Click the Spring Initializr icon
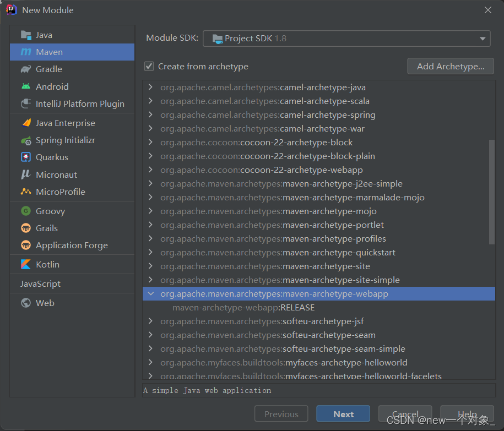504x431 pixels. click(x=26, y=140)
